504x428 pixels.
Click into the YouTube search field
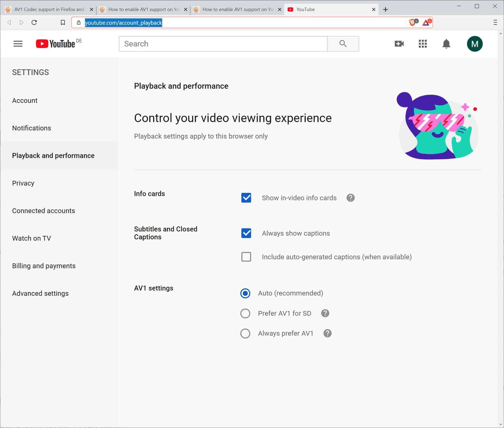(223, 44)
